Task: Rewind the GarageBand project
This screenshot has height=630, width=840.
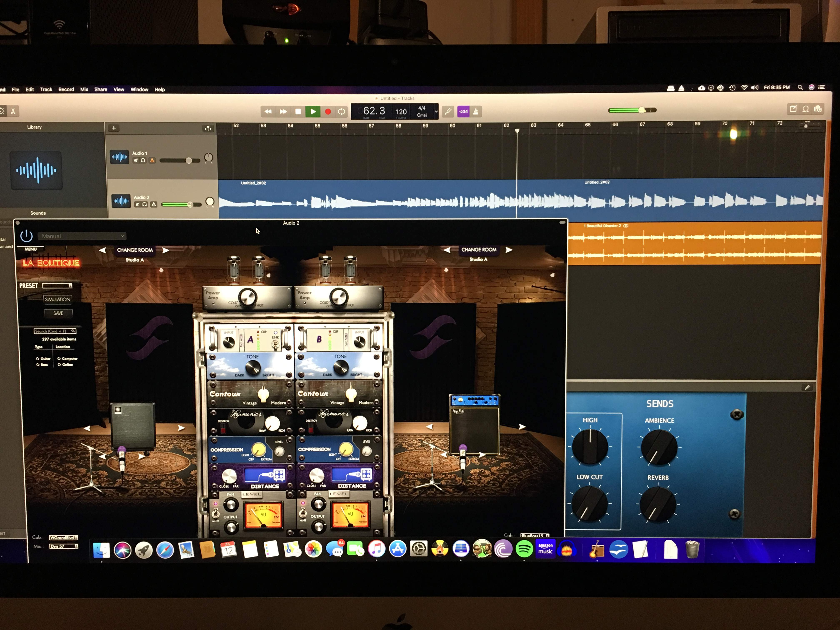Action: pos(268,112)
